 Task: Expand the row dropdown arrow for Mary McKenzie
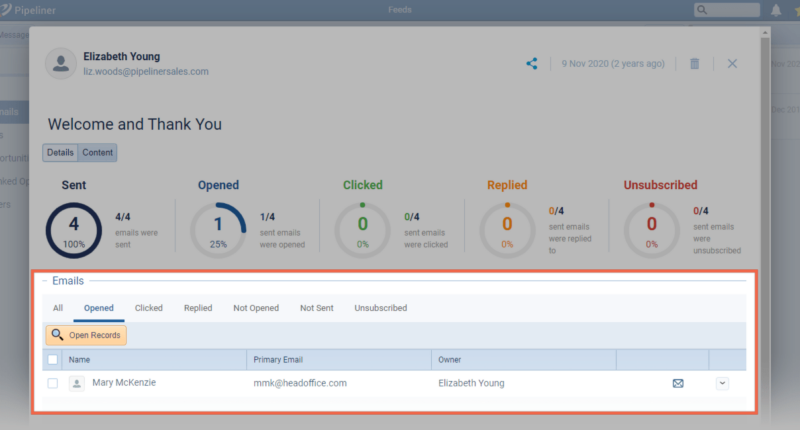click(722, 383)
